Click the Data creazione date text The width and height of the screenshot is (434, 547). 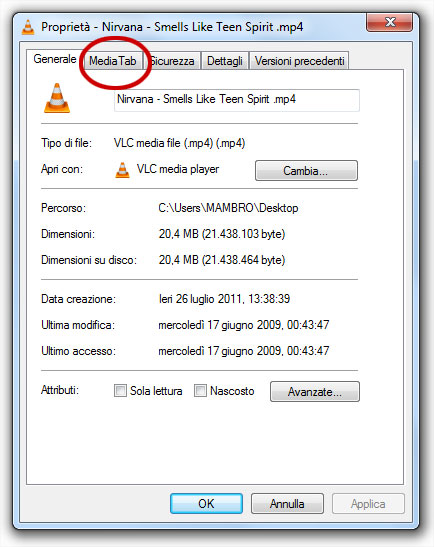tap(224, 299)
